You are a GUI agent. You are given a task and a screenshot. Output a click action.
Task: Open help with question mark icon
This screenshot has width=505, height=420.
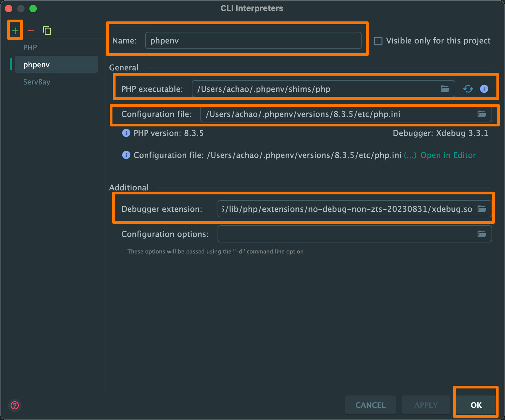pos(15,405)
